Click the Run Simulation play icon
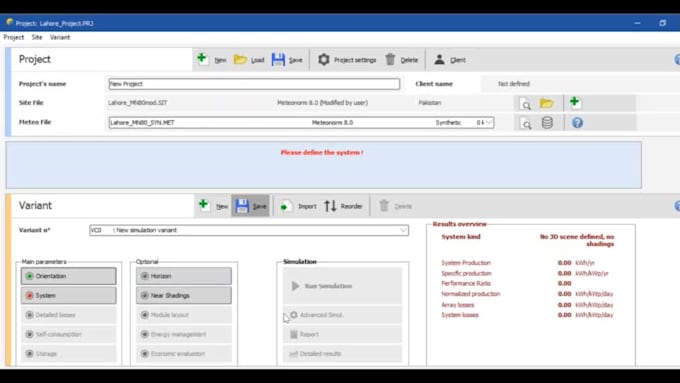 [295, 286]
